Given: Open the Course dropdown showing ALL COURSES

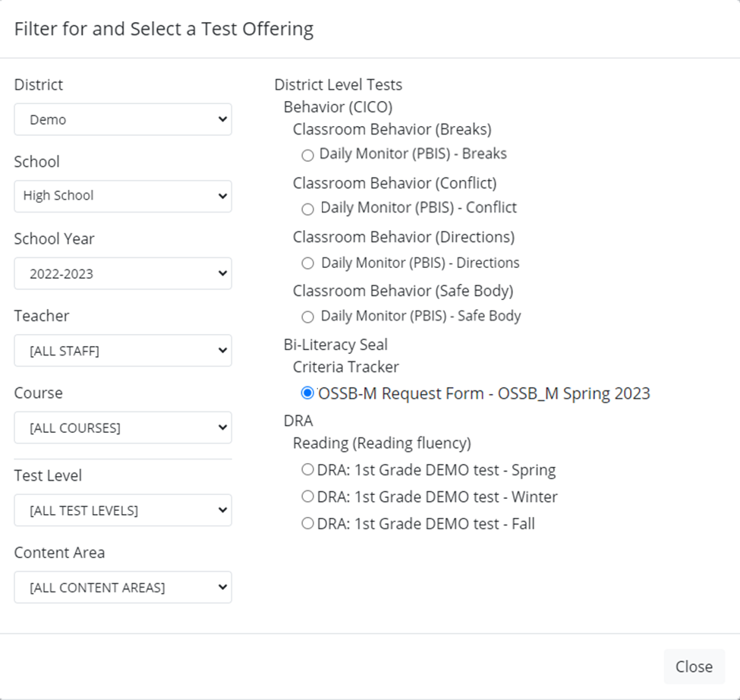Looking at the screenshot, I should coord(123,427).
